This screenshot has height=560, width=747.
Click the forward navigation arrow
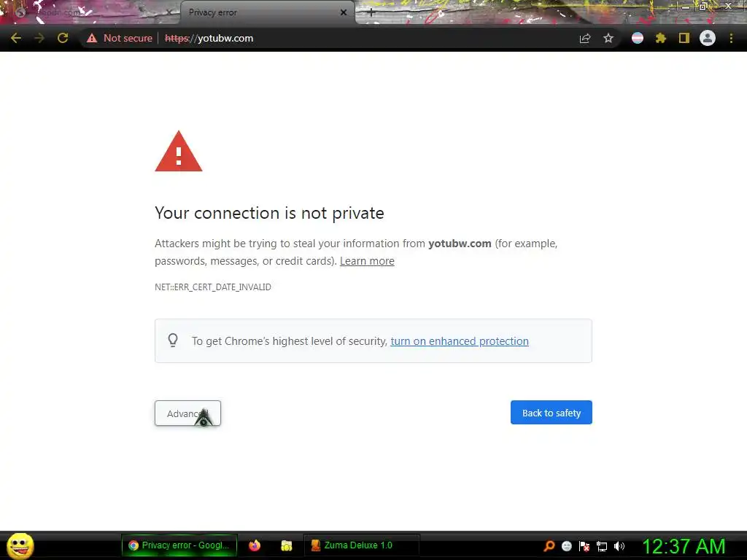point(39,38)
